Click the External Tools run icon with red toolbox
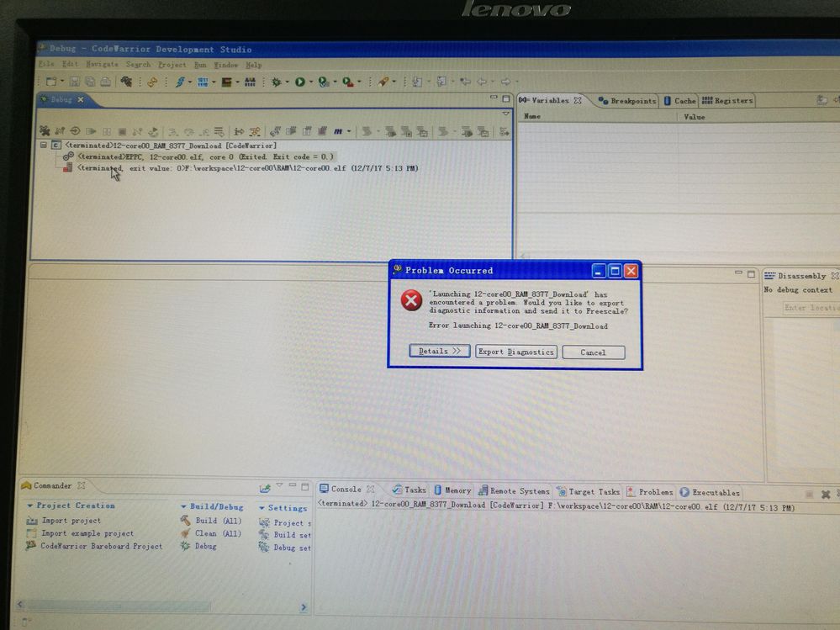 tap(347, 82)
